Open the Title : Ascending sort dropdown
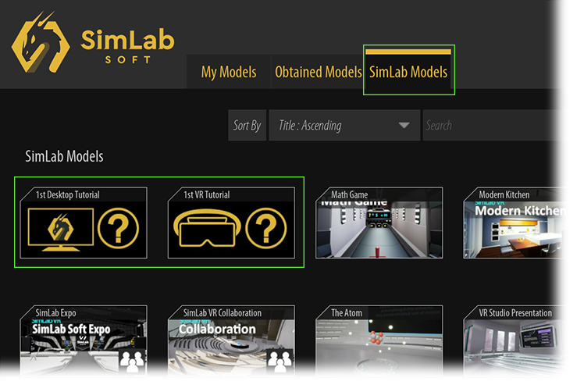 (344, 125)
